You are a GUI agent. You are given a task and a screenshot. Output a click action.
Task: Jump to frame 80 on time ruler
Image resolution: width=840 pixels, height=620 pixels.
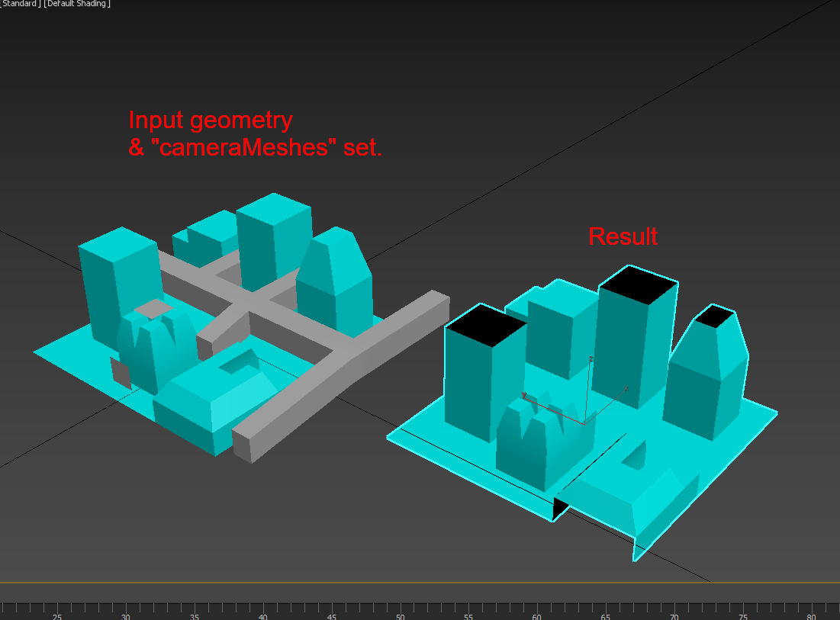click(x=811, y=610)
